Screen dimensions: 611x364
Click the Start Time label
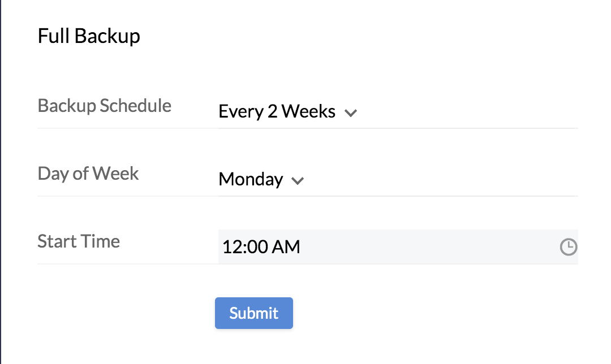point(79,241)
